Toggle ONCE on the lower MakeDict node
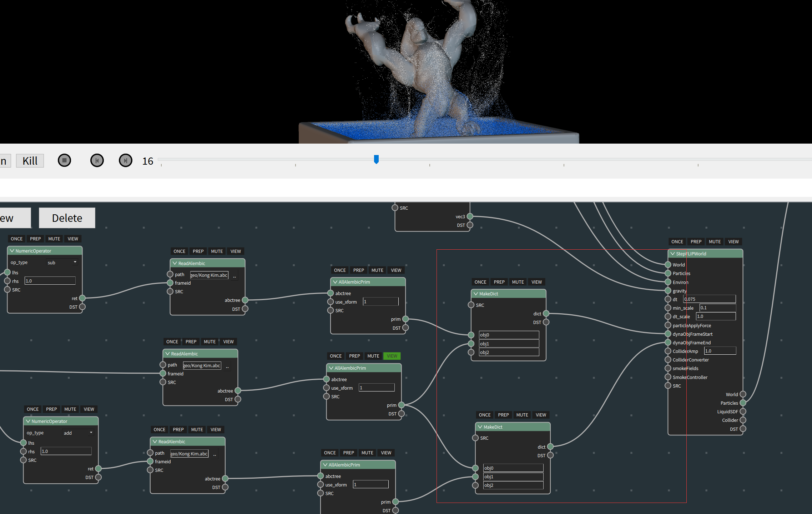 coord(485,415)
